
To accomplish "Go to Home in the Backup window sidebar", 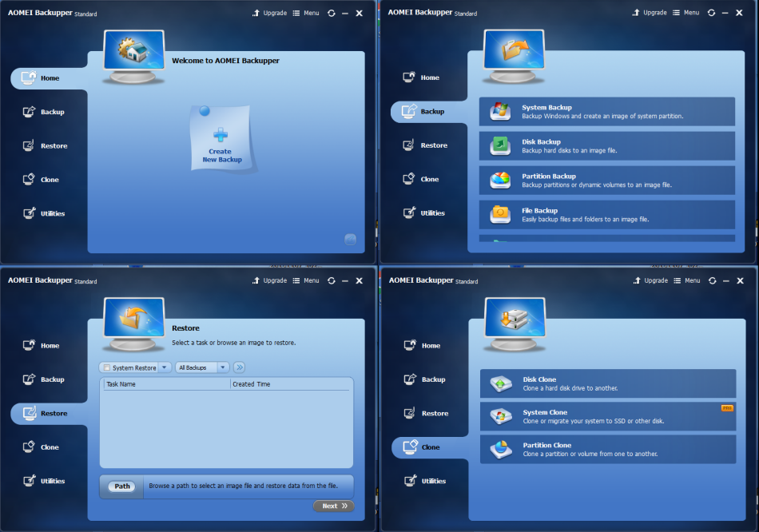I will (x=422, y=77).
